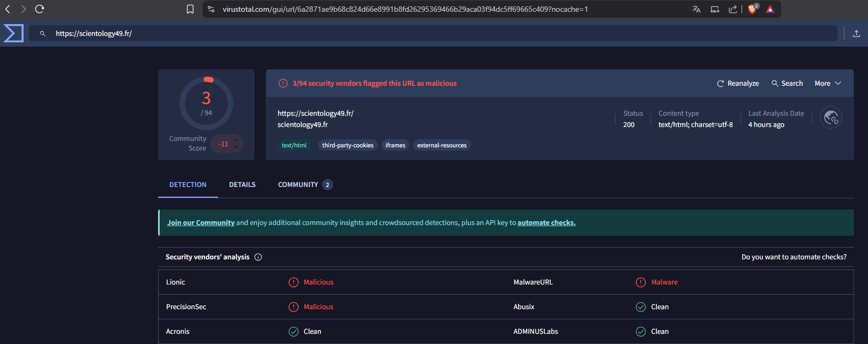Click the globe icon beside Last Analysis Date

tap(831, 118)
